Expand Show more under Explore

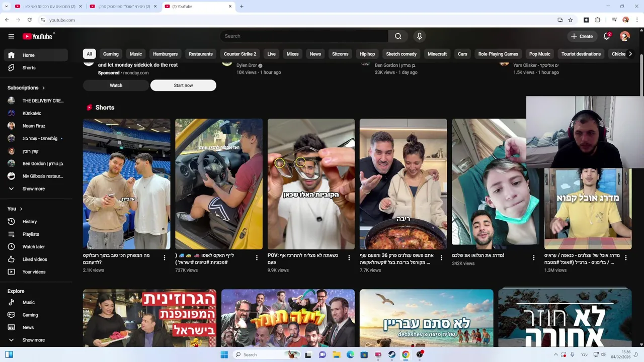(35, 340)
